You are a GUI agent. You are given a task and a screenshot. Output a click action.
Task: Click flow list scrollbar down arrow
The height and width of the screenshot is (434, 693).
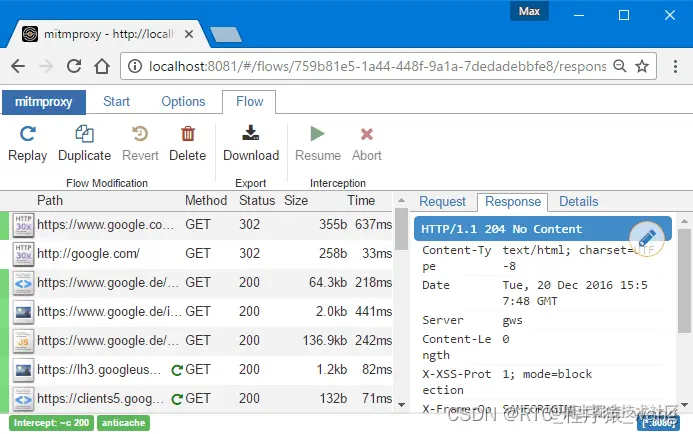401,405
